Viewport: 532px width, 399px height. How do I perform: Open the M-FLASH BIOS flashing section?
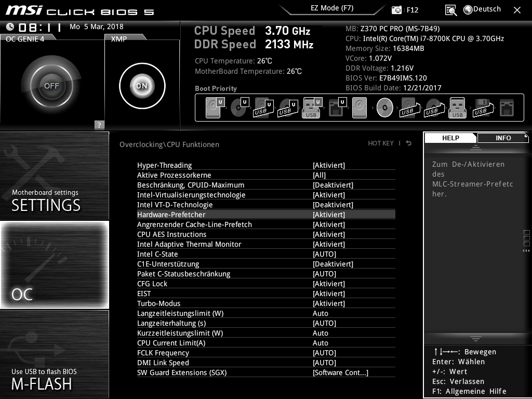click(x=54, y=354)
